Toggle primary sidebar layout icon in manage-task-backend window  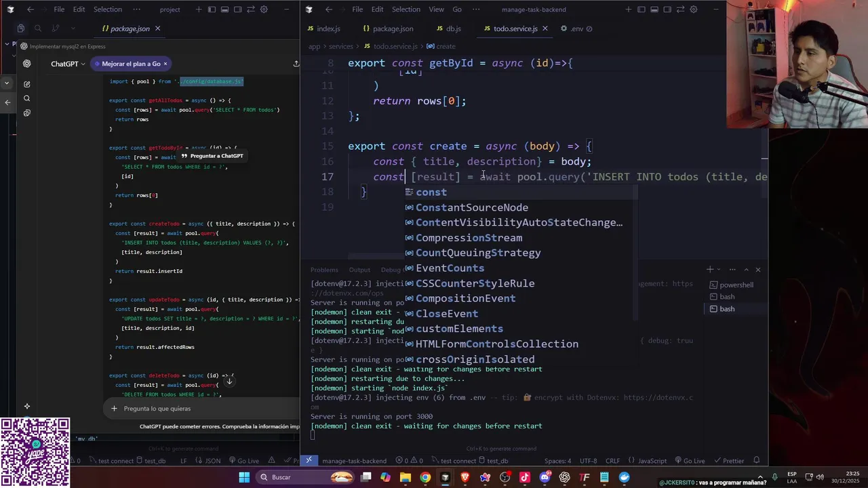(642, 9)
